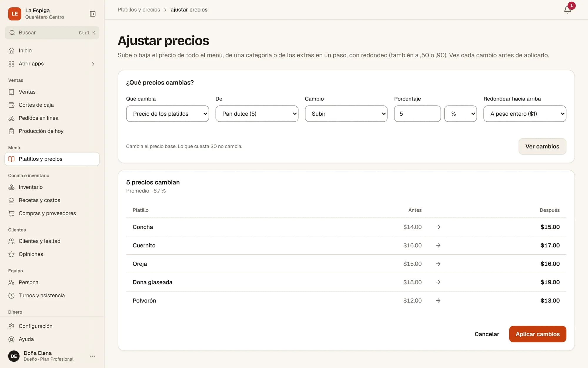The width and height of the screenshot is (588, 368).
Task: Click the Buscar search field
Action: (52, 33)
